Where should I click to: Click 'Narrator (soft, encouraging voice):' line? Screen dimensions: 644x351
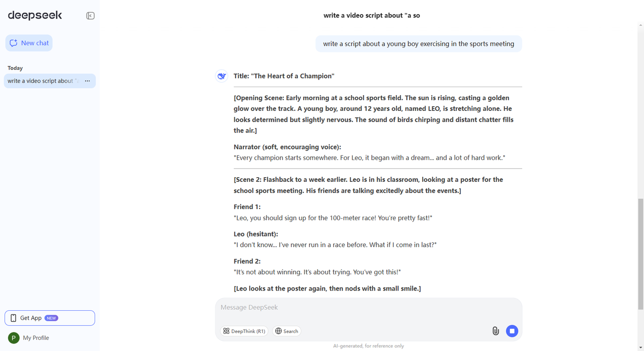(x=287, y=147)
